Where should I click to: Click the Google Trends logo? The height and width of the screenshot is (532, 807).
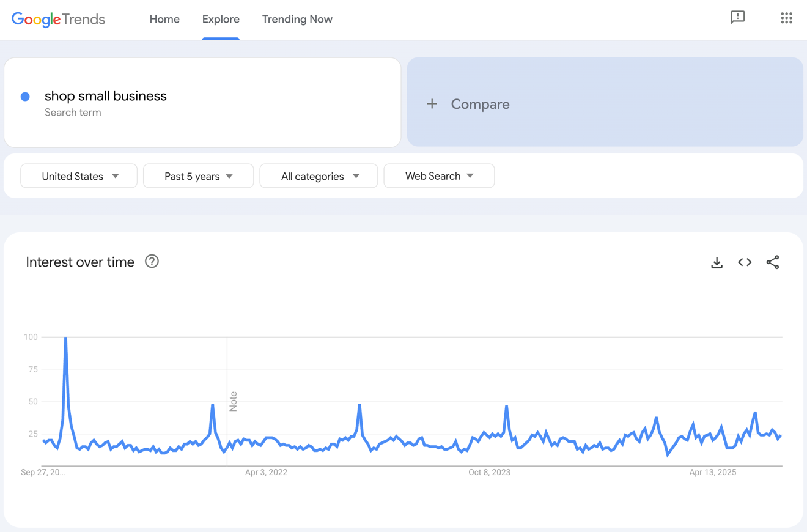coord(58,19)
